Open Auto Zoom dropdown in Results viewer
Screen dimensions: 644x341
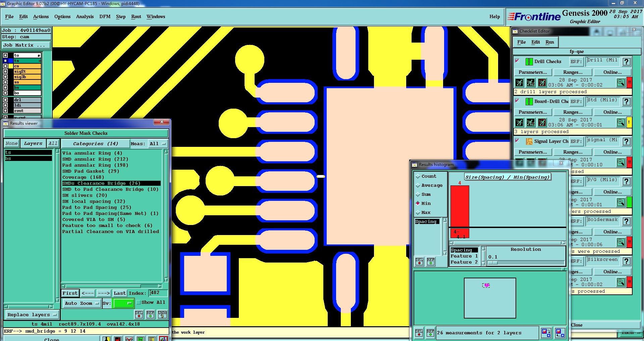coord(82,303)
